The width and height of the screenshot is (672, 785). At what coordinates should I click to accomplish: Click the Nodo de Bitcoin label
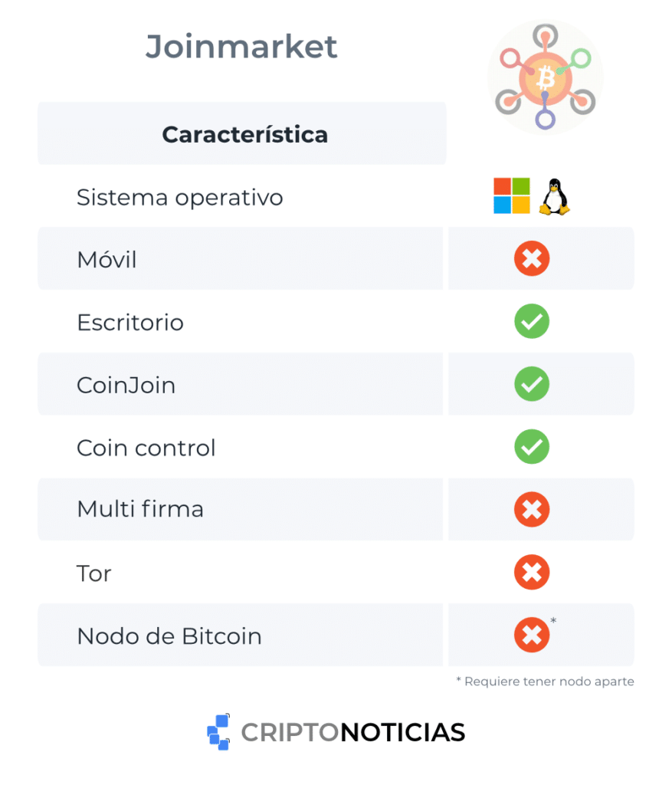pyautogui.click(x=169, y=636)
